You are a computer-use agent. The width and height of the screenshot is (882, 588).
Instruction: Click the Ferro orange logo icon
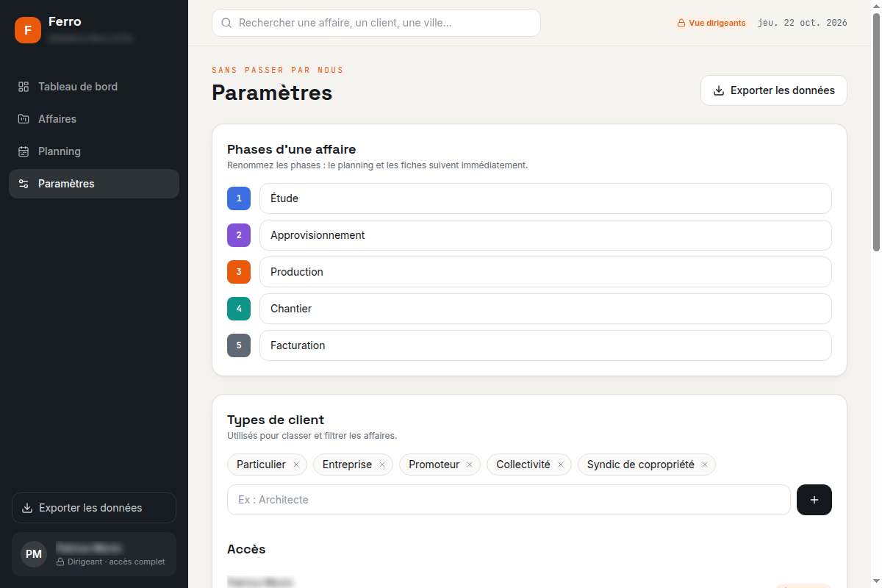tap(28, 30)
